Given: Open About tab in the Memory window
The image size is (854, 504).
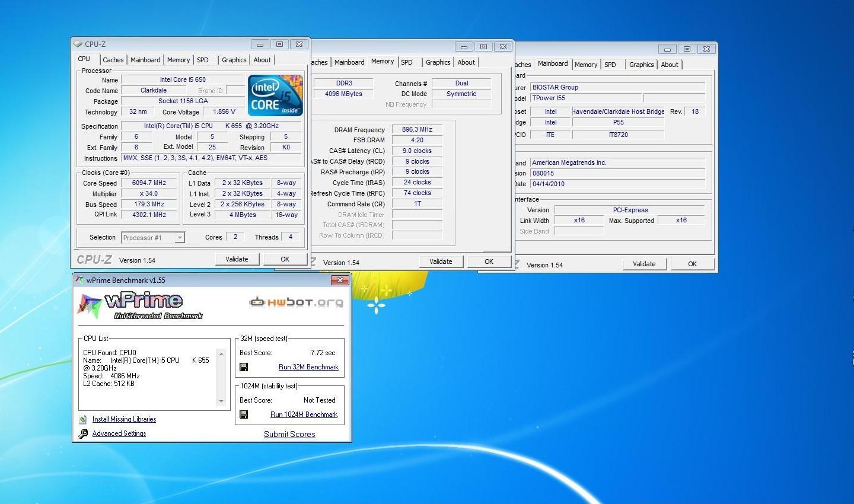Looking at the screenshot, I should 466,62.
